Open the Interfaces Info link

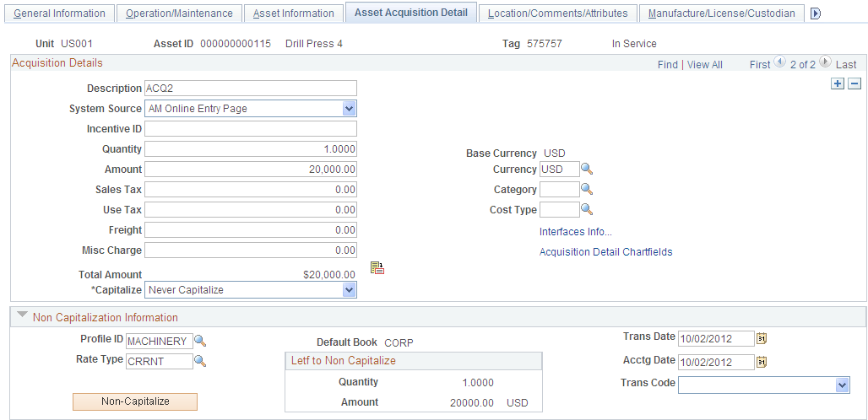tap(576, 232)
